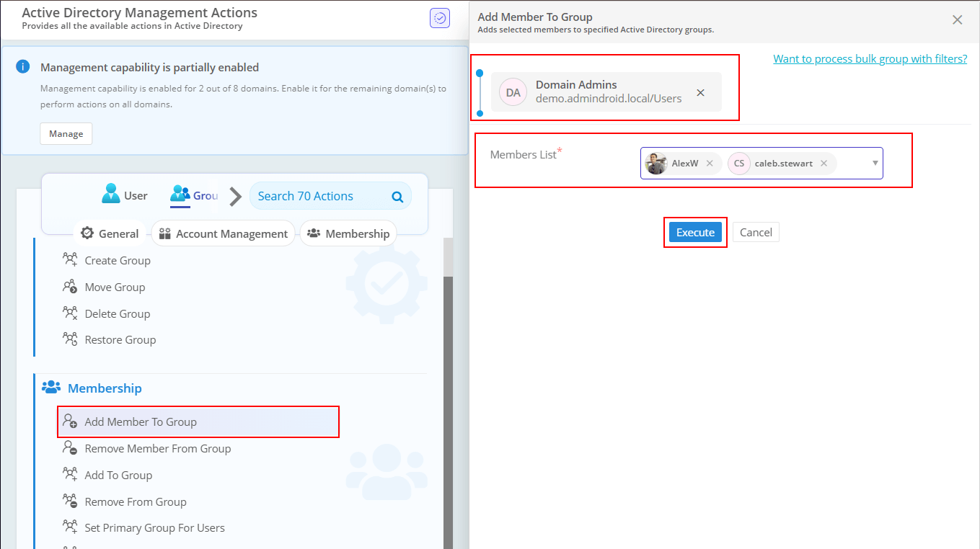Viewport: 980px width, 549px height.
Task: Open the scheduled actions clock icon
Action: [x=440, y=17]
